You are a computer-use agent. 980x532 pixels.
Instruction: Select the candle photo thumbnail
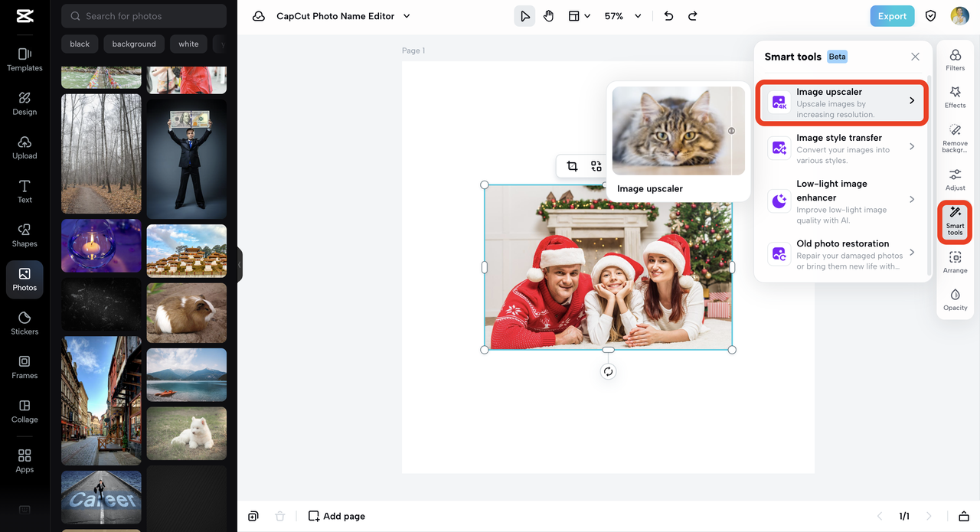point(101,246)
